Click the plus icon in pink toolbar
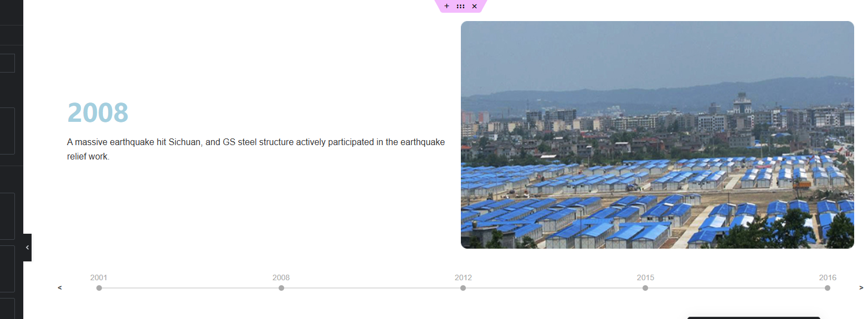 447,6
